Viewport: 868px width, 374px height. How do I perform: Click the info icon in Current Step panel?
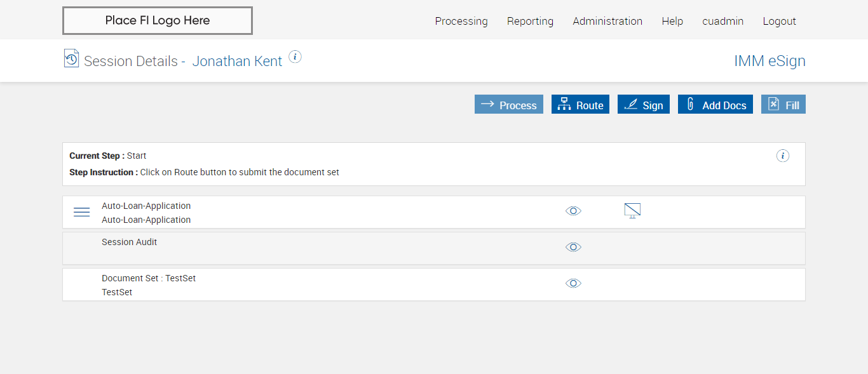pyautogui.click(x=783, y=156)
